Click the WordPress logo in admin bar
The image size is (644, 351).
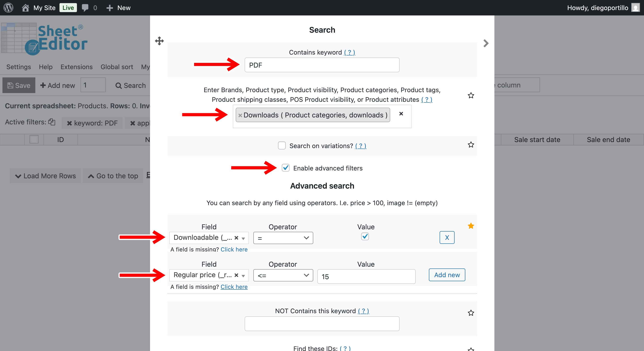tap(8, 8)
